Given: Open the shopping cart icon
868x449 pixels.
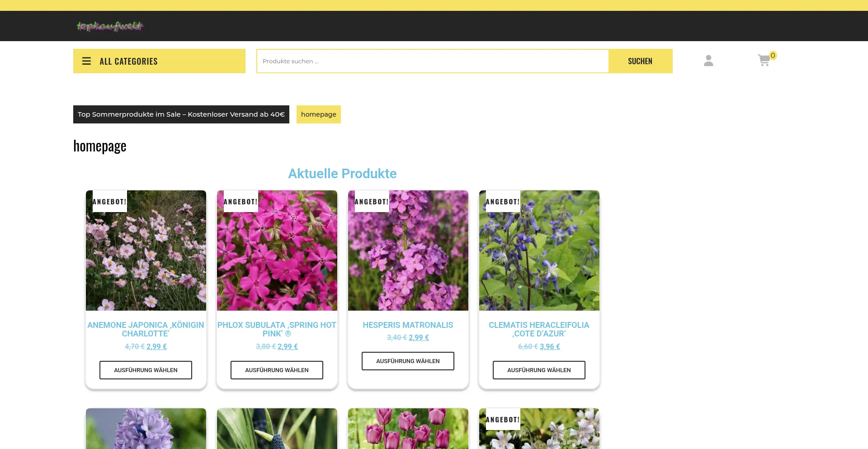Looking at the screenshot, I should 764,61.
